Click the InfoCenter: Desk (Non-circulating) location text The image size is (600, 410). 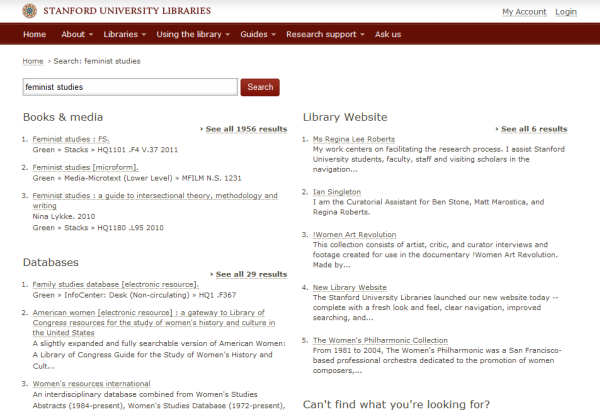pyautogui.click(x=127, y=295)
